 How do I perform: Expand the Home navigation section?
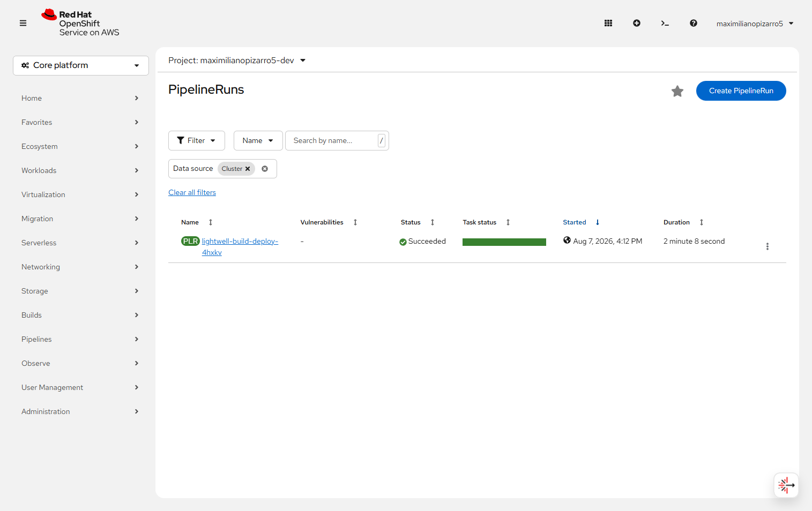[80, 98]
